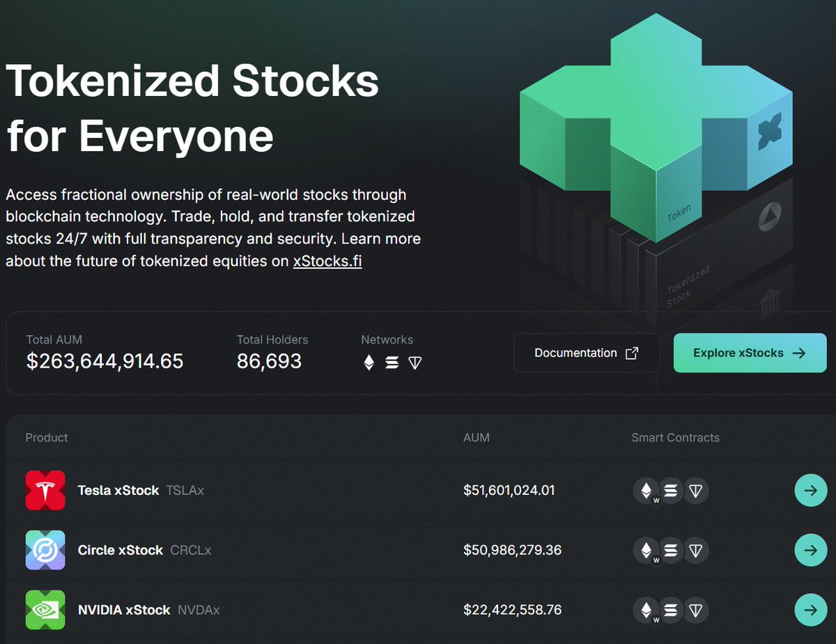Click the arrow button for Tesla xStock
This screenshot has height=644, width=836.
tap(811, 491)
